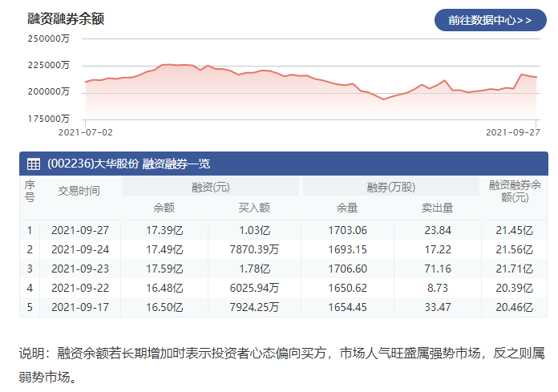558x392 pixels.
Task: Click the 33.47 sell volume cell
Action: click(x=438, y=307)
